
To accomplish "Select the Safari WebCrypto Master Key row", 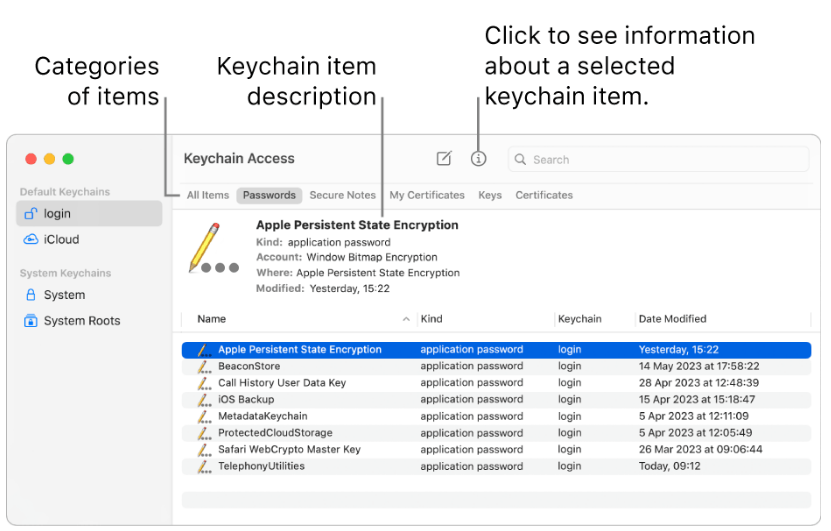I will coord(496,449).
